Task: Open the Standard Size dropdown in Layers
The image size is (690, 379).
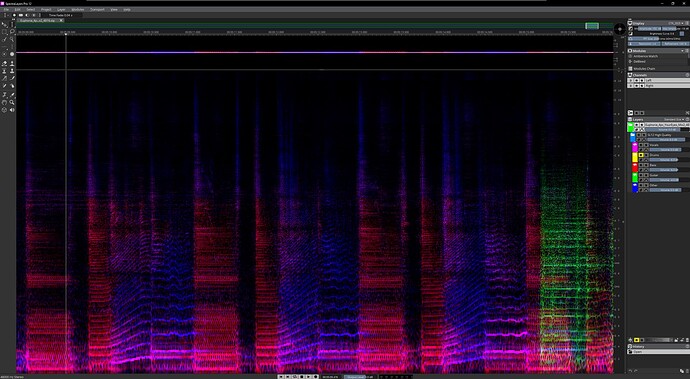Action: pyautogui.click(x=674, y=119)
